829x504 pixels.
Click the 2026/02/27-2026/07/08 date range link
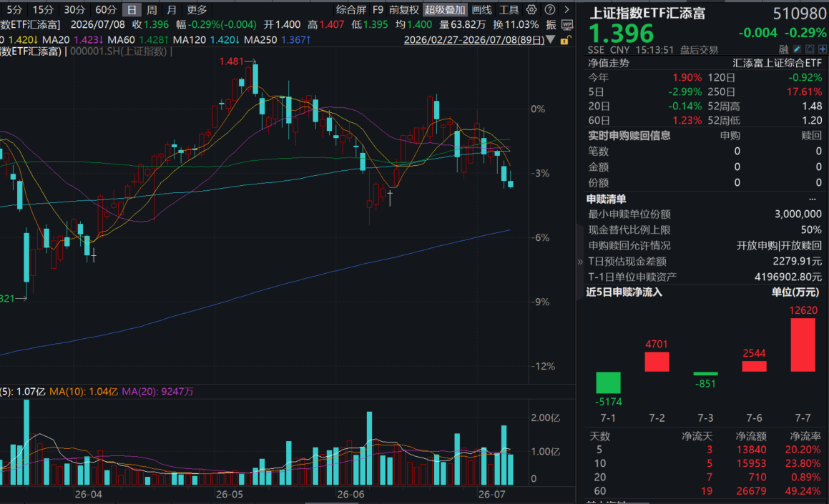(x=474, y=40)
